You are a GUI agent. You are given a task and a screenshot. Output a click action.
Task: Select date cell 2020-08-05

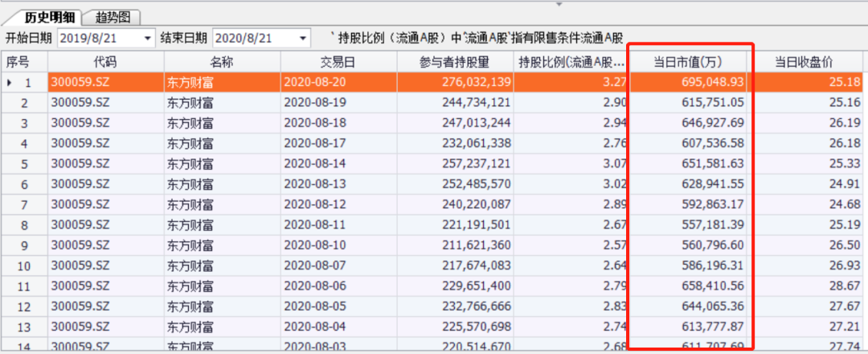pos(339,306)
